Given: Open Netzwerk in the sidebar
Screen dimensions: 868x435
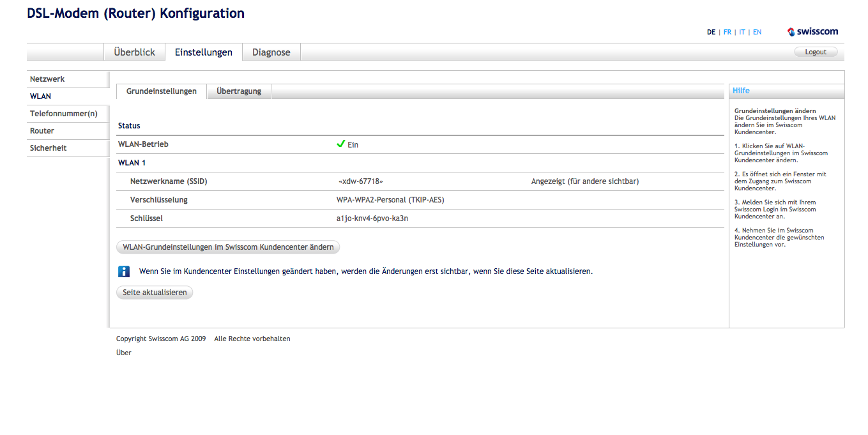Looking at the screenshot, I should click(x=47, y=79).
